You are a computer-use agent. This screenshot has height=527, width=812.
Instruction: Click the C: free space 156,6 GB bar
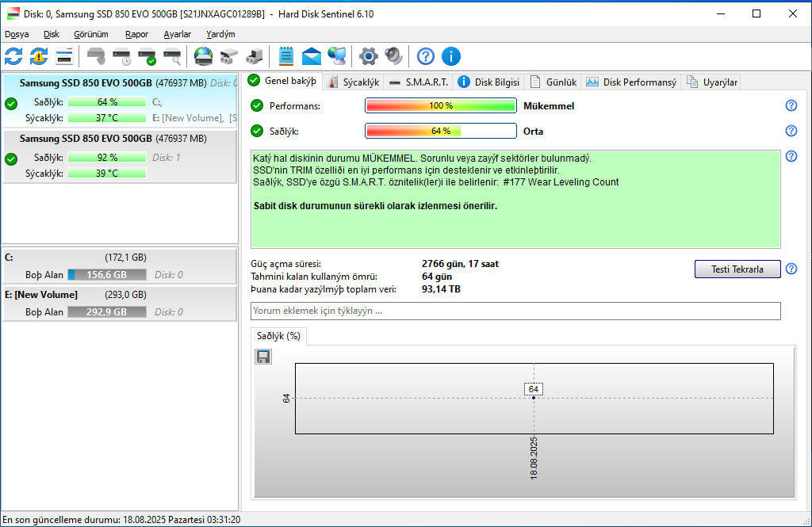click(107, 275)
